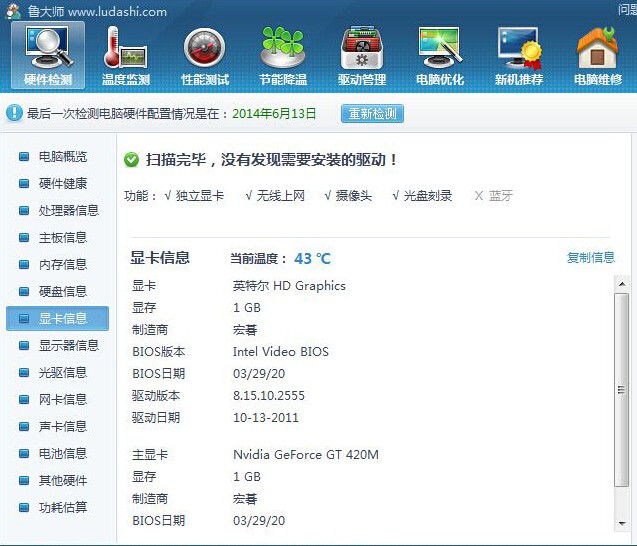
Task: Click the 光盘刻录 feature label
Action: click(428, 196)
